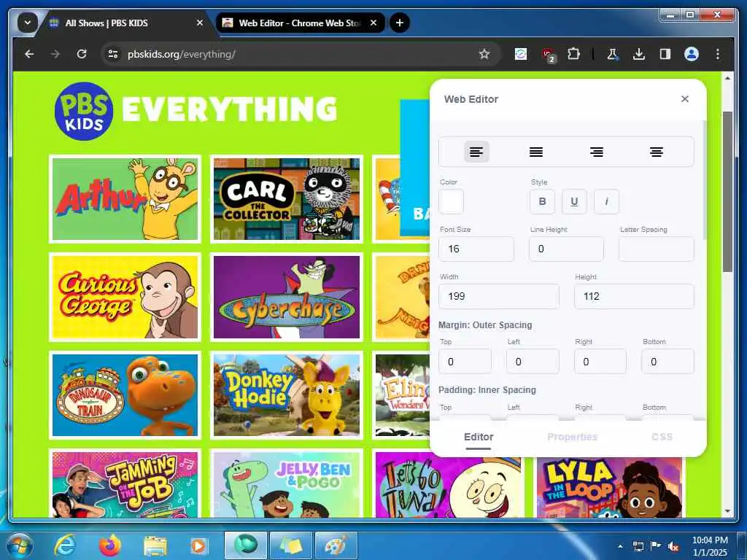This screenshot has width=747, height=560.
Task: Open the Paint app on taskbar
Action: [x=336, y=545]
